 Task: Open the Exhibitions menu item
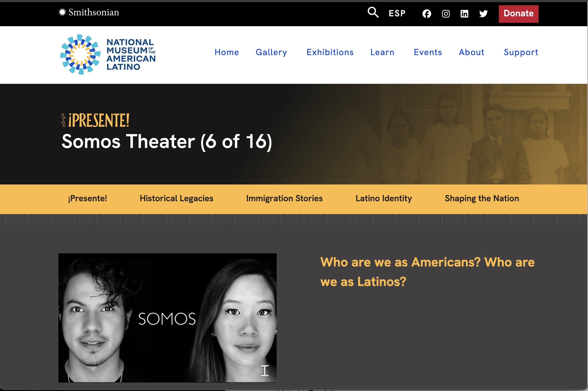330,52
